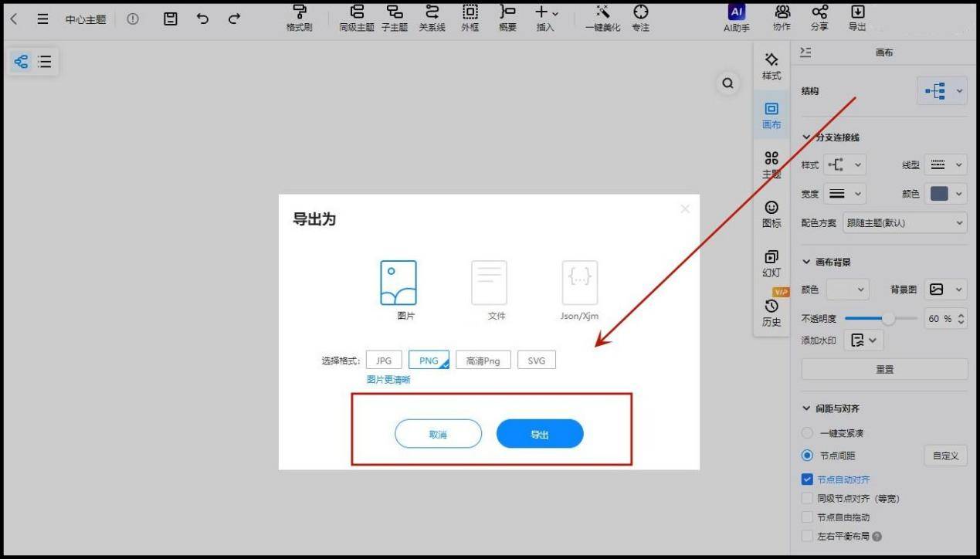Open the 配色方案 color scheme dropdown
Screen dimensions: 980x559
pyautogui.click(x=905, y=222)
